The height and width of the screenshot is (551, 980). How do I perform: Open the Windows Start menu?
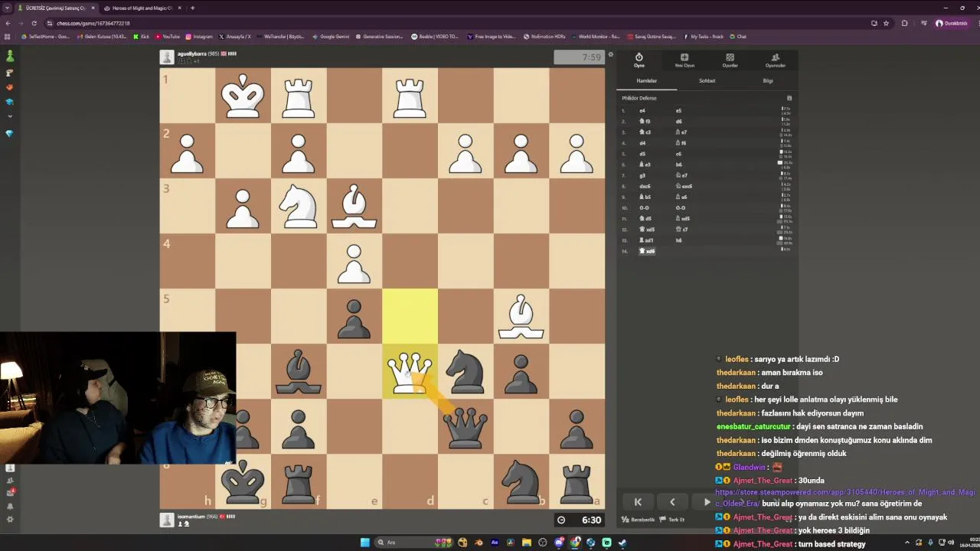click(364, 543)
